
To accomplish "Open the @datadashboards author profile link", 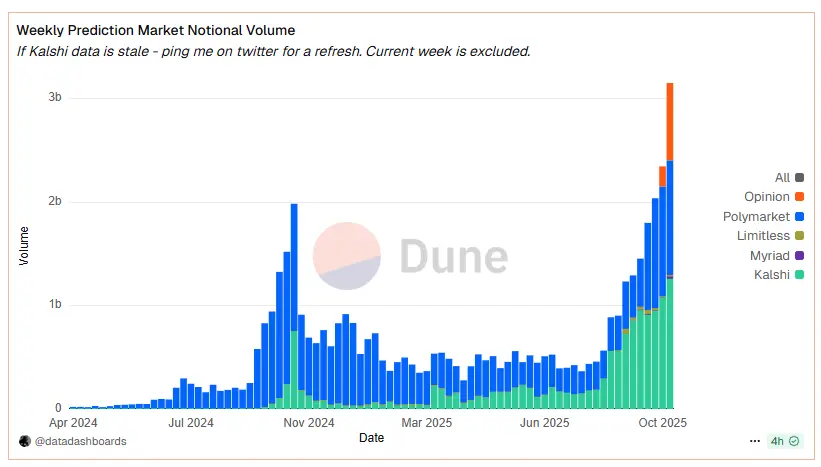I will 81,441.
